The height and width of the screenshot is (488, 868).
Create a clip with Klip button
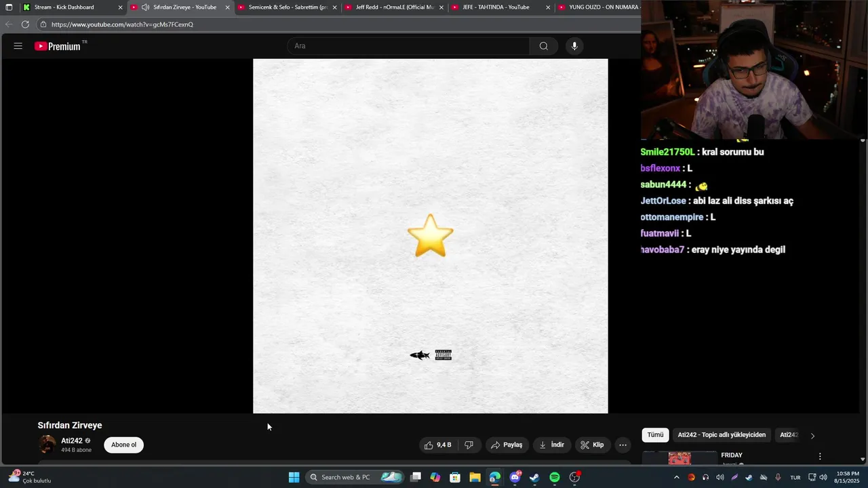(592, 445)
